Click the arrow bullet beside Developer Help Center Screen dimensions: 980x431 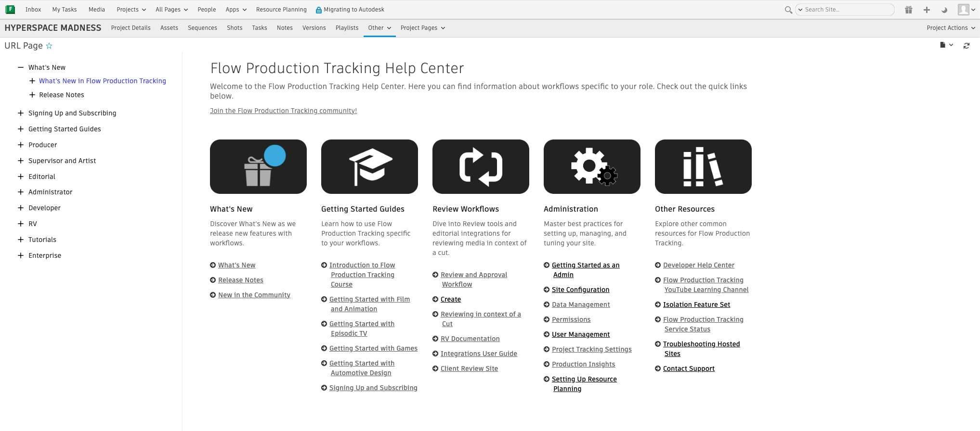point(658,265)
